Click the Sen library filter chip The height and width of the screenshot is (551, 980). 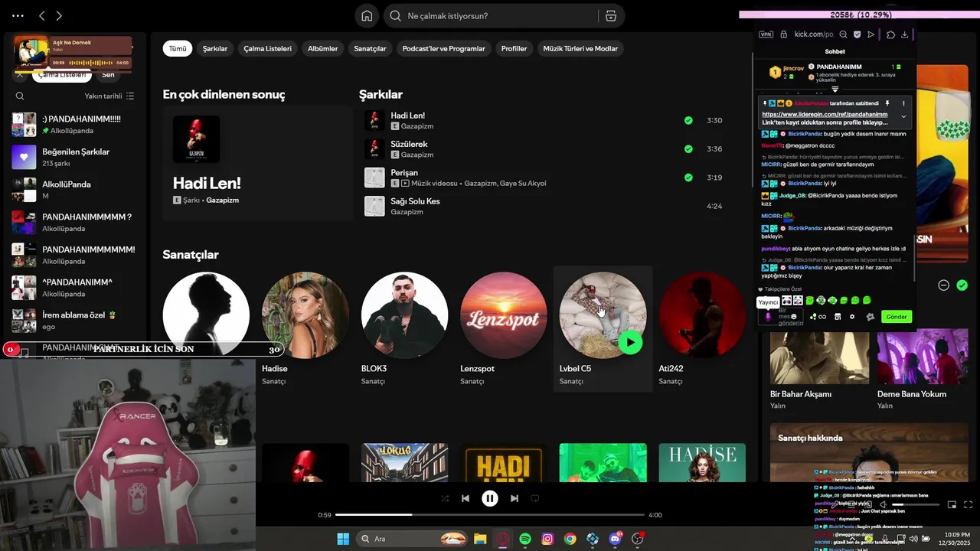tap(108, 75)
